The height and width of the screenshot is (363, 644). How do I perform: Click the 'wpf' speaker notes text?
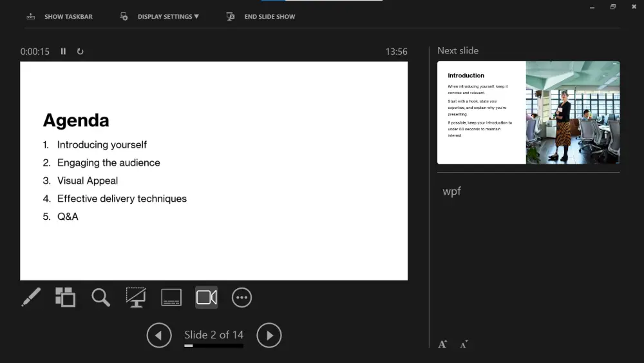tap(452, 191)
